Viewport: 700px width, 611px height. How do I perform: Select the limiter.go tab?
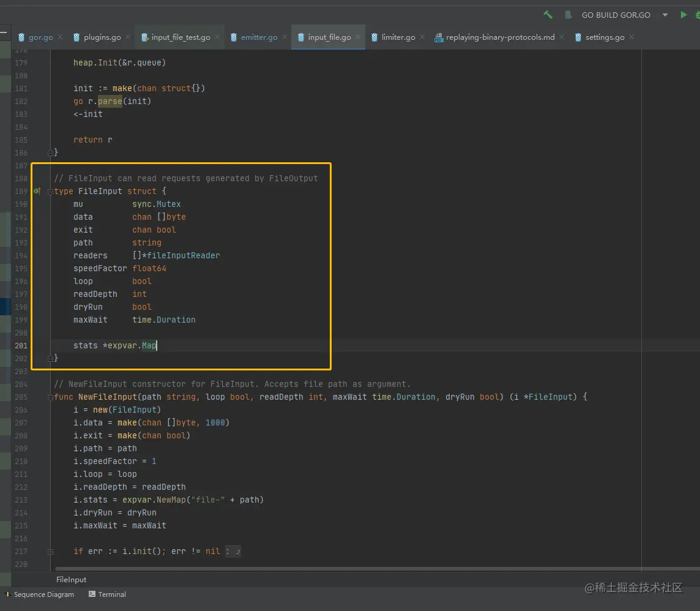398,37
